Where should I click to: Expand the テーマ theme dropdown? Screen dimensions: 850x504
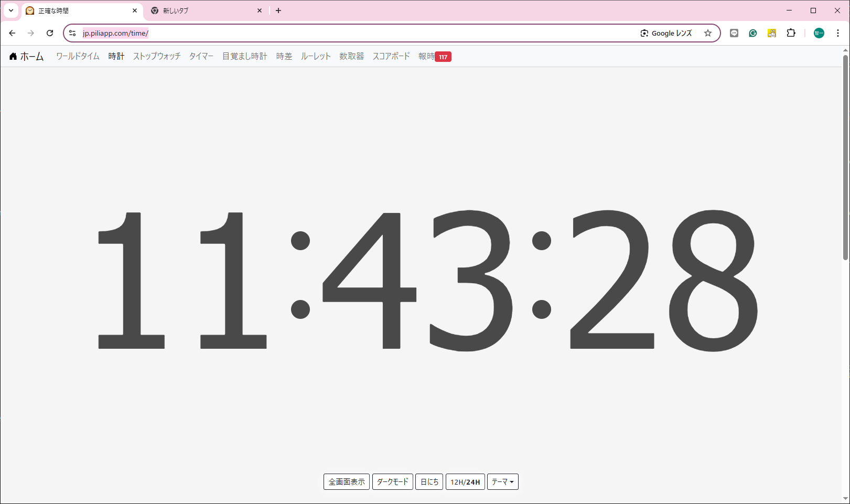point(502,481)
